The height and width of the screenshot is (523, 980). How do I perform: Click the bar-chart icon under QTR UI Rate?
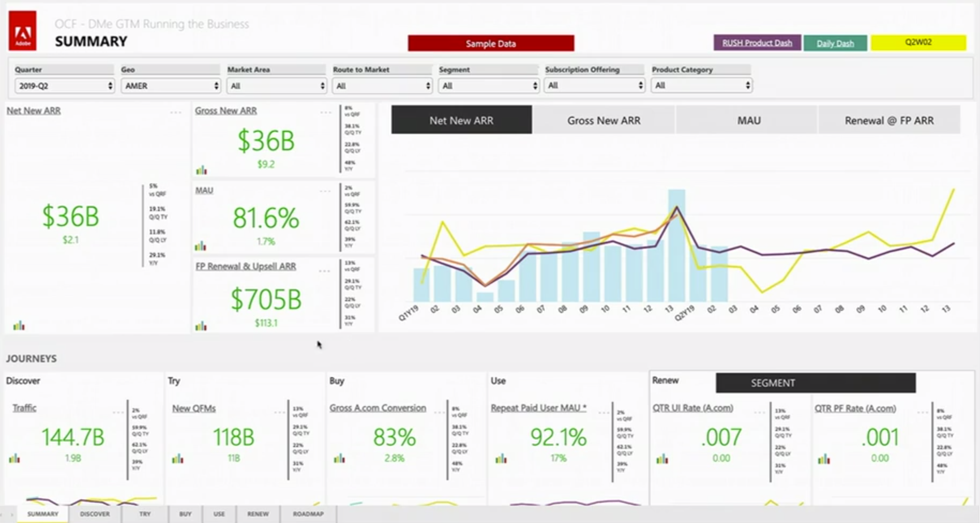662,458
